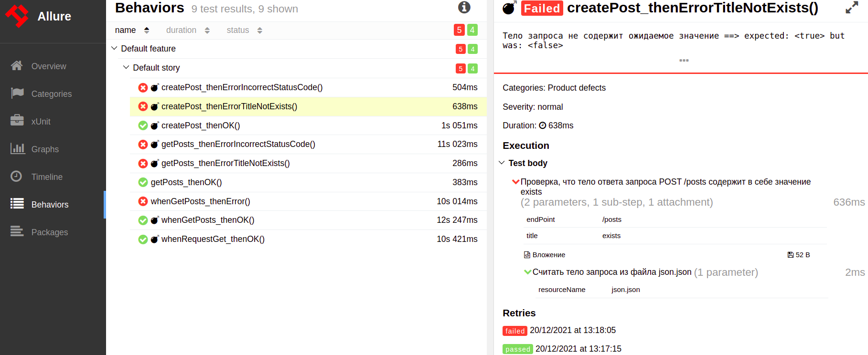
Task: Expand test result to fullscreen with arrows icon
Action: coord(852,8)
